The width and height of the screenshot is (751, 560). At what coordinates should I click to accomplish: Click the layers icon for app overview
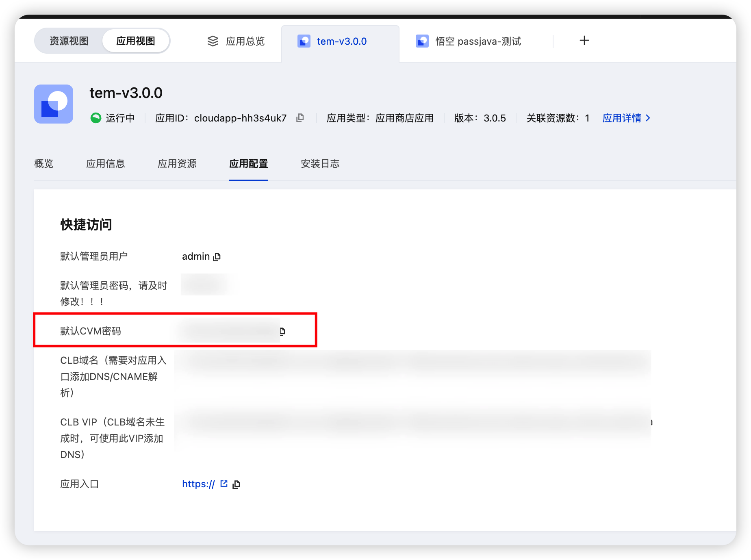pos(213,41)
